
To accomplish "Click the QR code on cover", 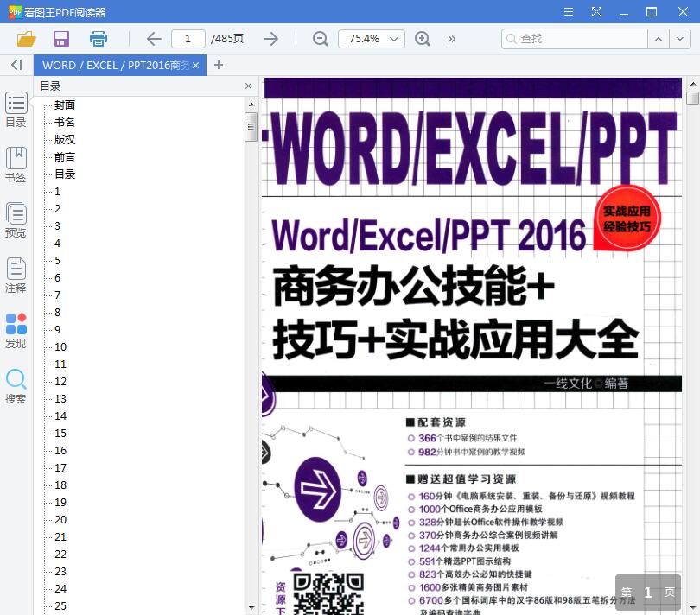I will click(328, 593).
